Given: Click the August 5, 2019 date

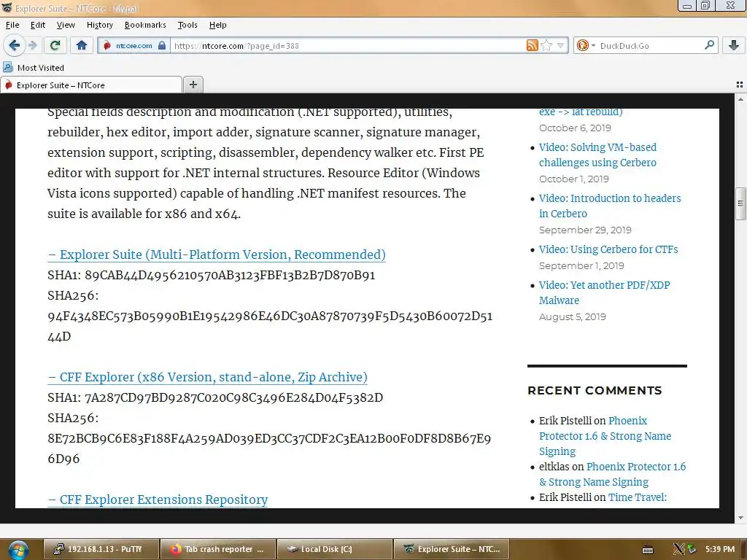Looking at the screenshot, I should coord(572,316).
